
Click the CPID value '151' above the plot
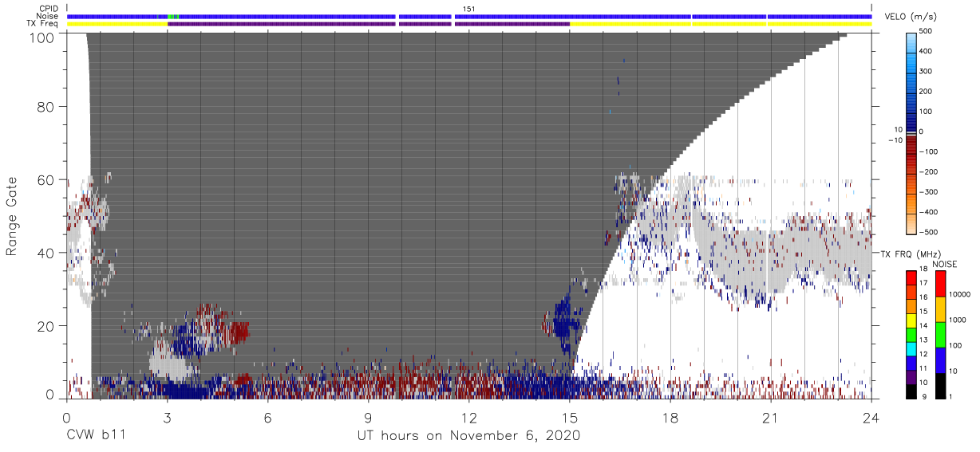pos(469,9)
